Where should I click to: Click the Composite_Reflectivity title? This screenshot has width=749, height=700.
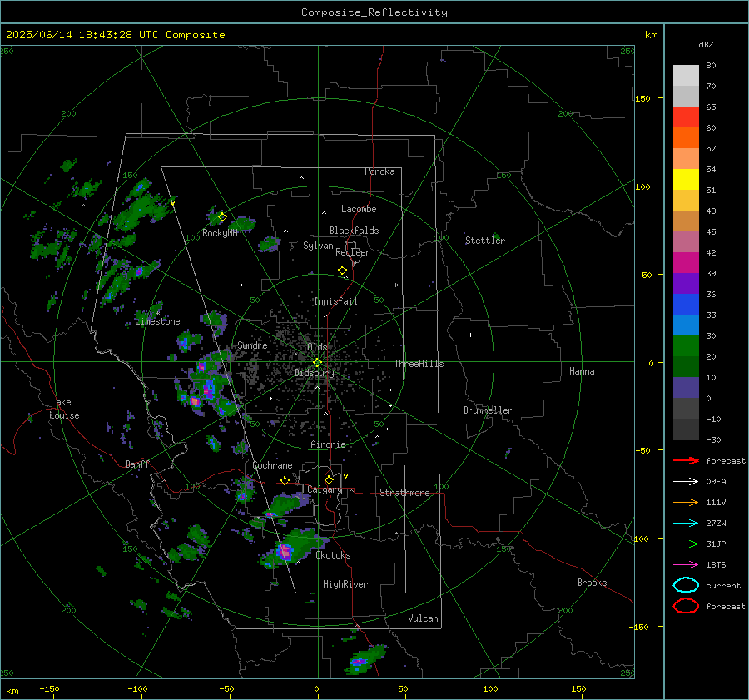374,12
